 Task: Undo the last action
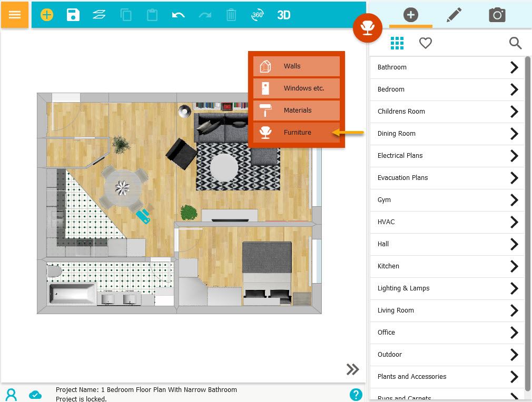[x=178, y=15]
